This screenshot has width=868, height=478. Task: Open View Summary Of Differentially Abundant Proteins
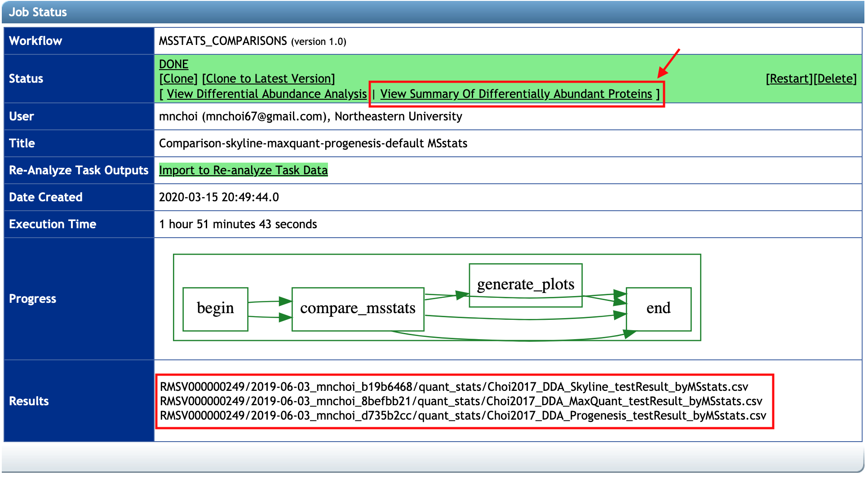[x=516, y=94]
